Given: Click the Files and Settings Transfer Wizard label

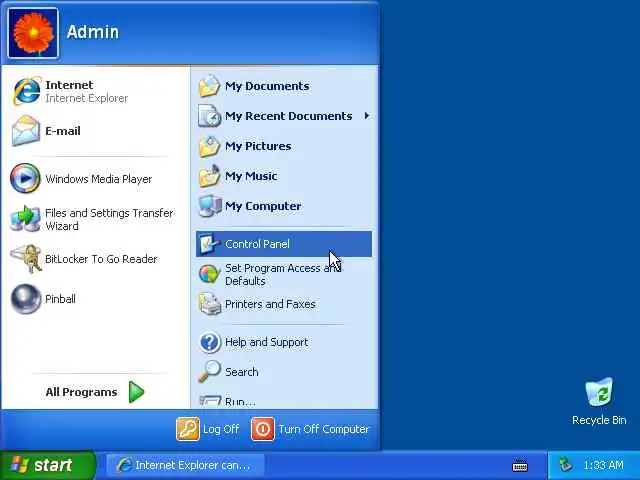Looking at the screenshot, I should tap(109, 219).
